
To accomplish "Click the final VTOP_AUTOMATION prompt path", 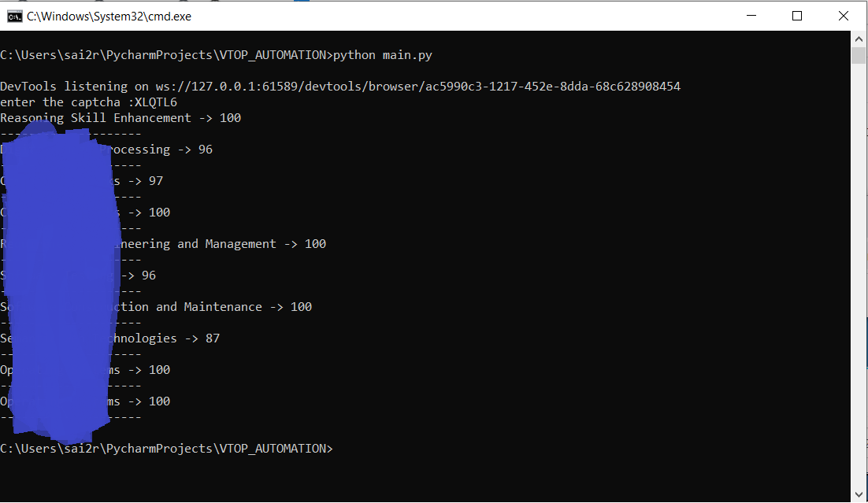I will pyautogui.click(x=165, y=448).
